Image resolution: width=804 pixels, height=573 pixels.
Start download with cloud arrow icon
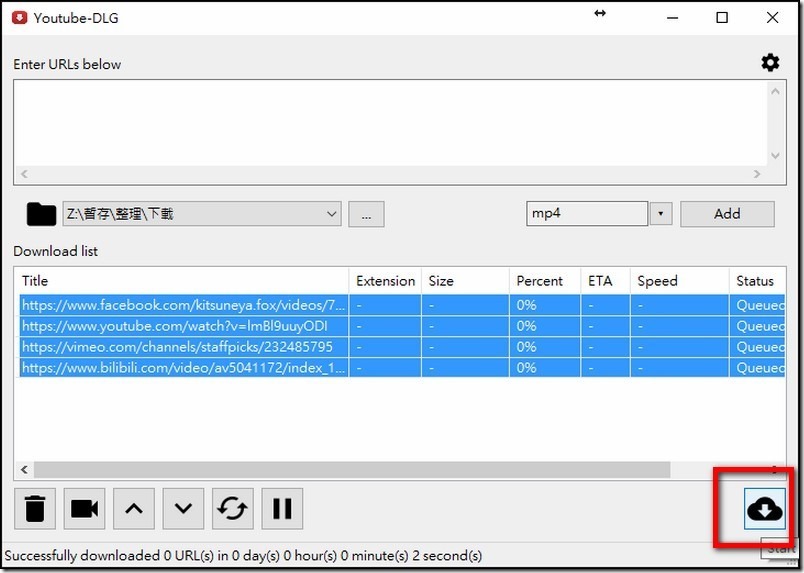point(765,509)
